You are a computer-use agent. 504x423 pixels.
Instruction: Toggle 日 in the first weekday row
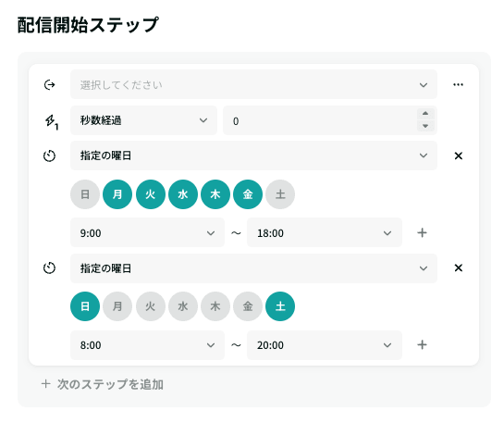85,194
